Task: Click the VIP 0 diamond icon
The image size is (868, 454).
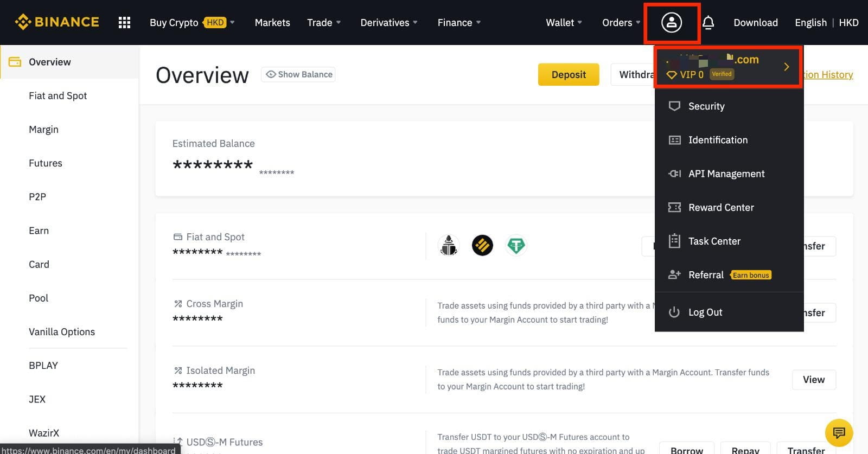Action: pos(672,75)
